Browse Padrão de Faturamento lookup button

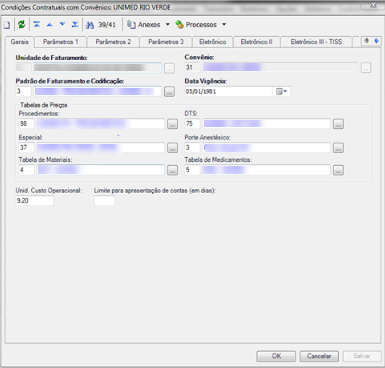point(169,92)
